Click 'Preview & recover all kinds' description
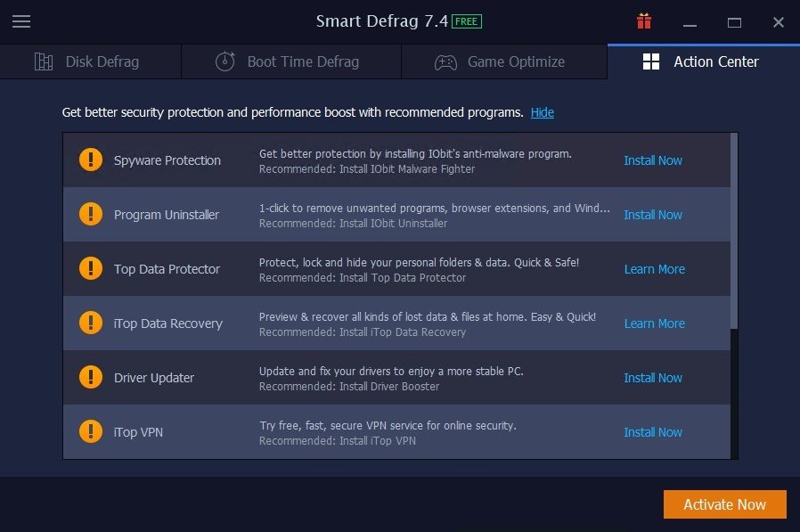The height and width of the screenshot is (532, 800). tap(428, 317)
